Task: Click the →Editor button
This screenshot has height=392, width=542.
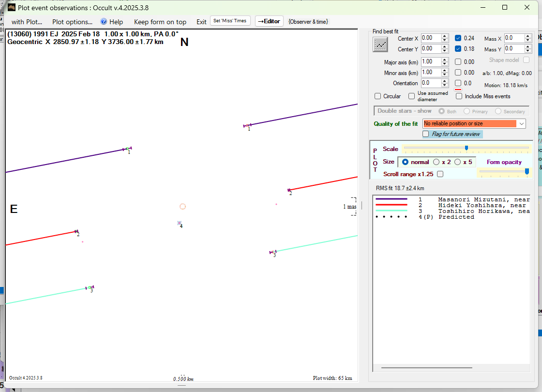Action: [269, 21]
